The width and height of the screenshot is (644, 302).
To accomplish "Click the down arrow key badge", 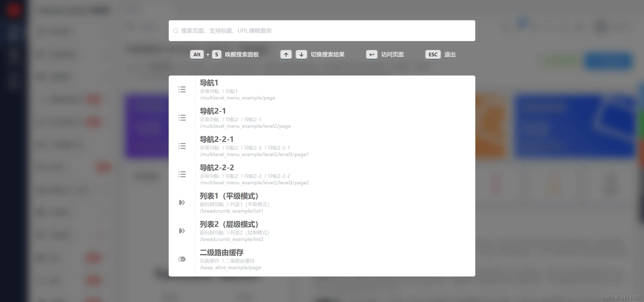I will coord(301,55).
